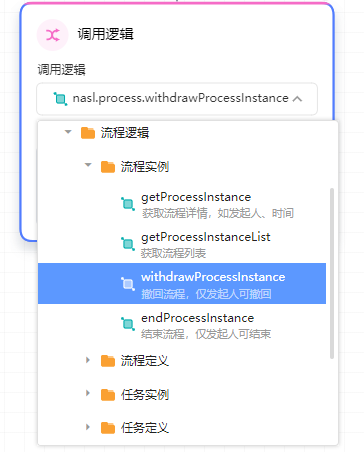Screen dimensions: 364x452
Task: Click the folder icon next to 流程实例
Action: [x=108, y=167]
